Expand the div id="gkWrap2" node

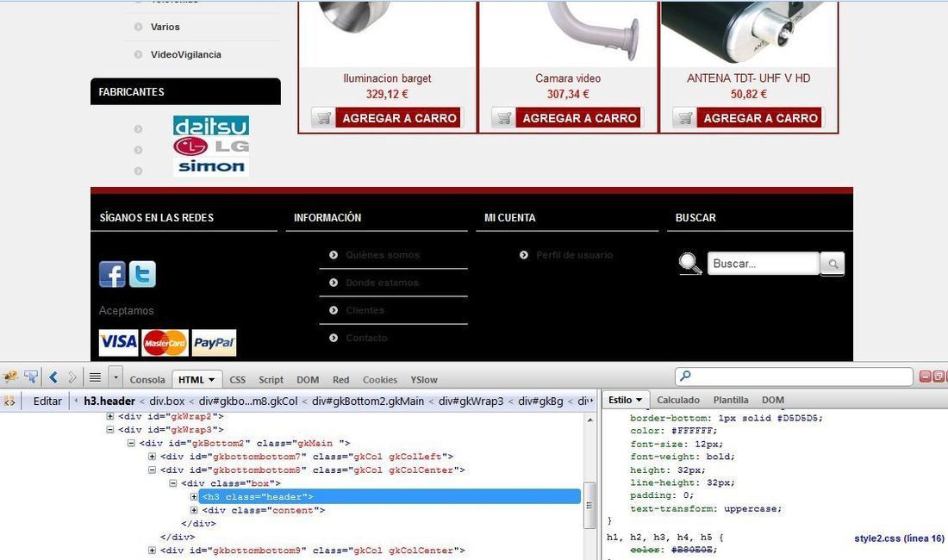pos(110,416)
